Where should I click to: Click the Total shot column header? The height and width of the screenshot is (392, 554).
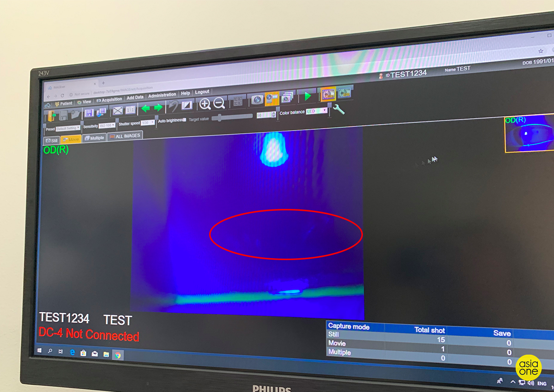pos(429,330)
